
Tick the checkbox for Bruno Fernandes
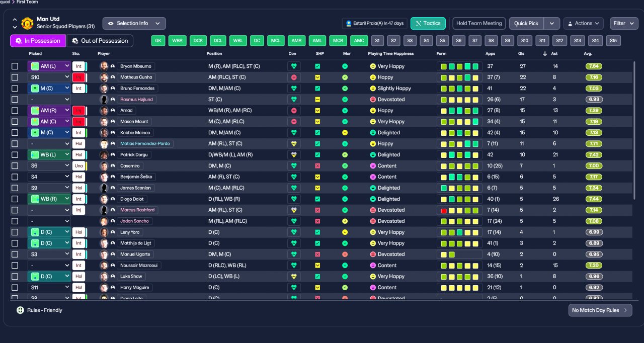point(15,89)
